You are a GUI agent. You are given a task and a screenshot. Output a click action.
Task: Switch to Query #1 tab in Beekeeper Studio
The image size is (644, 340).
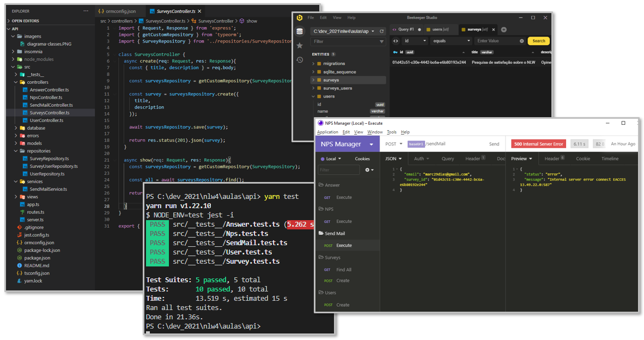click(406, 29)
